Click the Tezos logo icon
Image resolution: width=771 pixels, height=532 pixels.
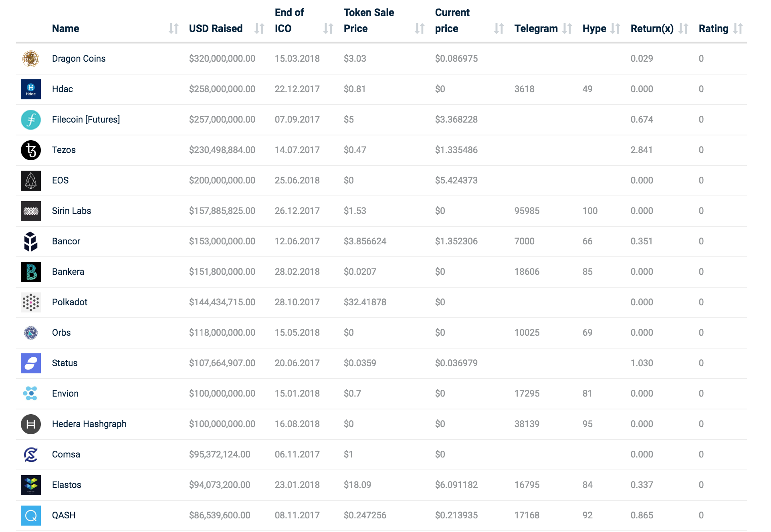coord(31,150)
